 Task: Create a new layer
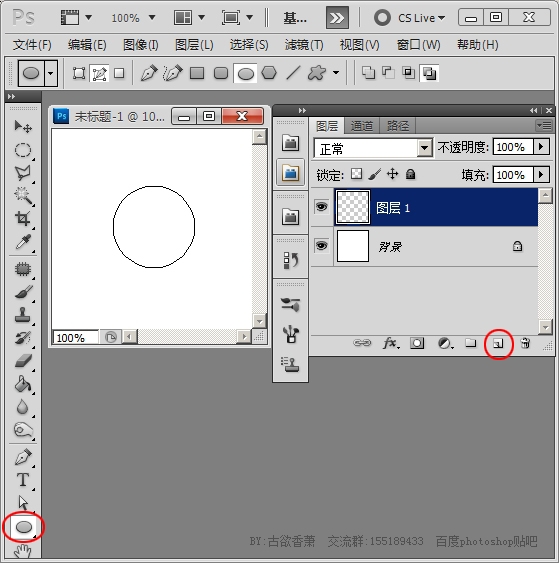point(498,344)
